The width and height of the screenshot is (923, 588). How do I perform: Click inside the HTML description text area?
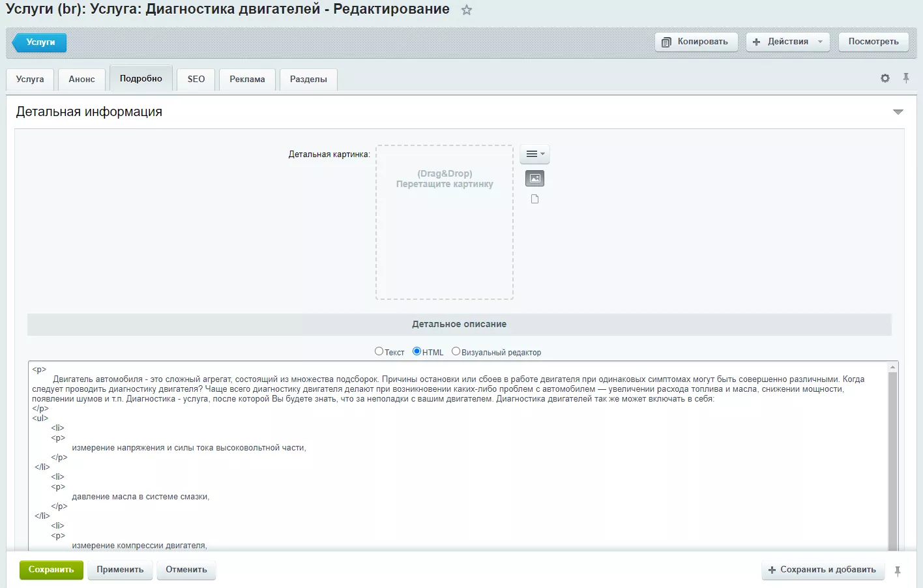pos(458,456)
